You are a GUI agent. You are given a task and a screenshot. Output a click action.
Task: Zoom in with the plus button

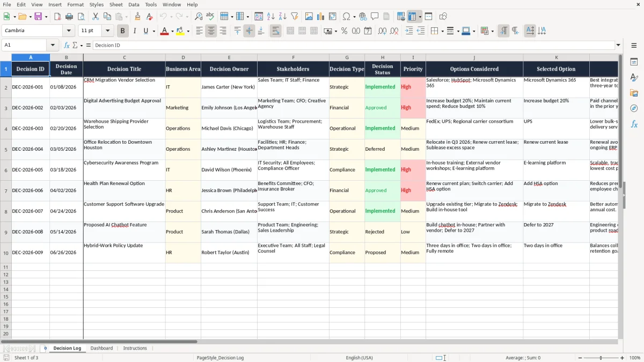pos(623,358)
